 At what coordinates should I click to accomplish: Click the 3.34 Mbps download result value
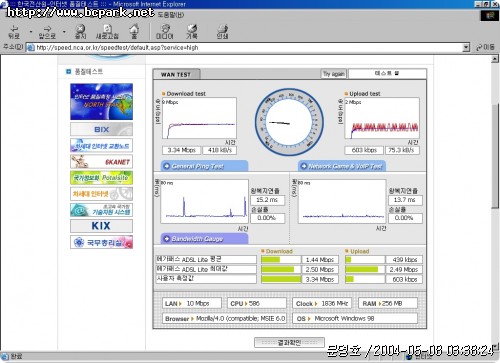(181, 150)
